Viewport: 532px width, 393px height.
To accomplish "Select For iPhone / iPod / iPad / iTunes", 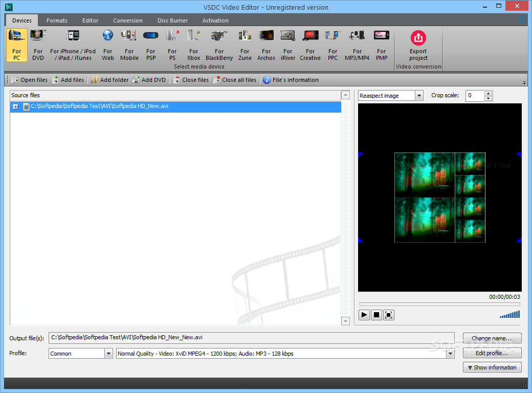I will coord(73,45).
